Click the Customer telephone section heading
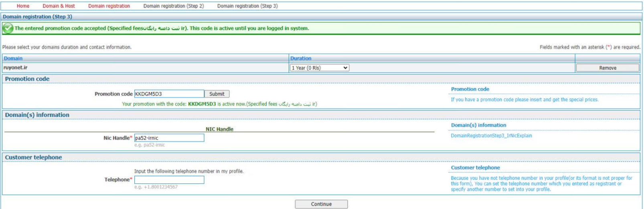Image resolution: width=644 pixels, height=209 pixels. (x=33, y=157)
